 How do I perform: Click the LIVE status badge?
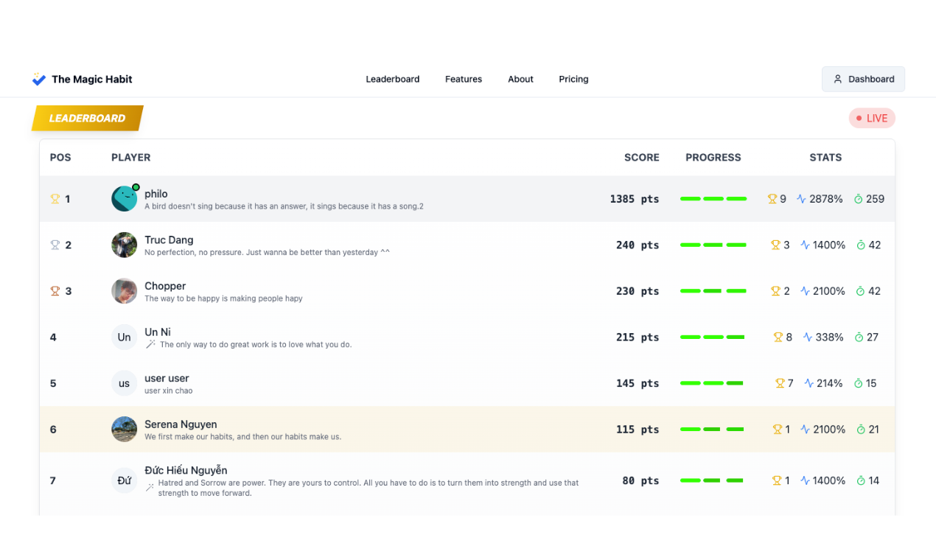(x=872, y=118)
